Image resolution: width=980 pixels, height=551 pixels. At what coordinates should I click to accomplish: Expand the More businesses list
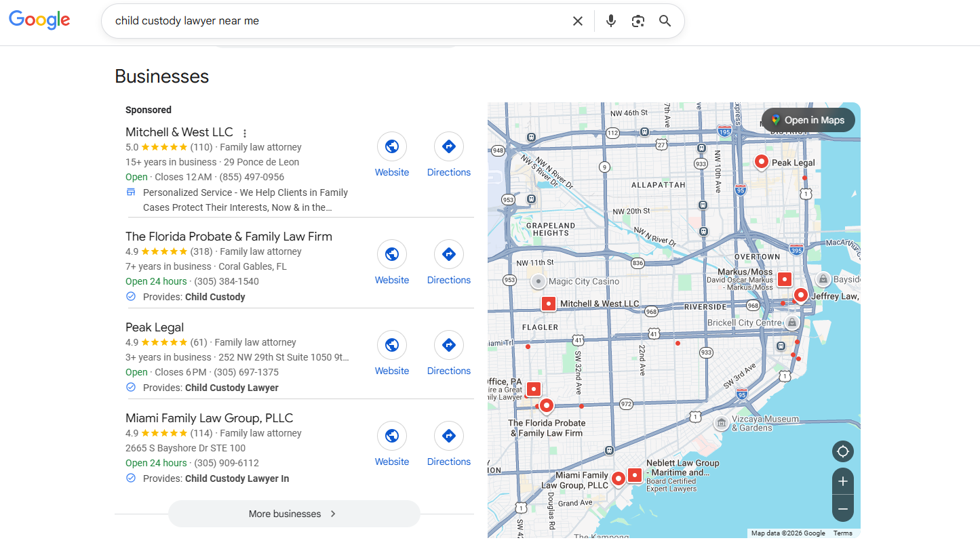click(294, 514)
